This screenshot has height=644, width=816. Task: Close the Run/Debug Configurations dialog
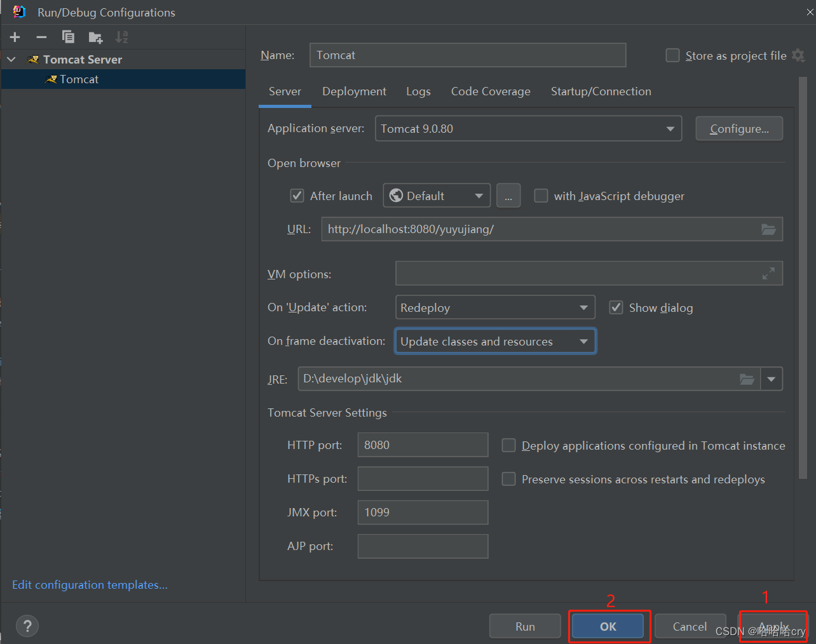coord(810,12)
